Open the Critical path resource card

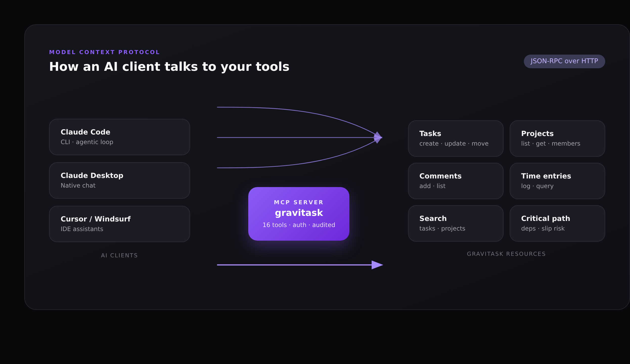[x=557, y=223]
